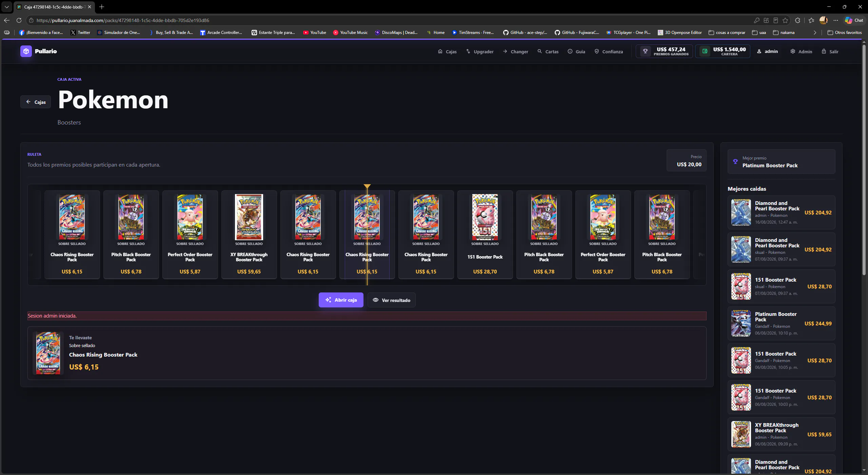868x475 pixels.
Task: Open the Copilot Chat button
Action: tap(854, 20)
